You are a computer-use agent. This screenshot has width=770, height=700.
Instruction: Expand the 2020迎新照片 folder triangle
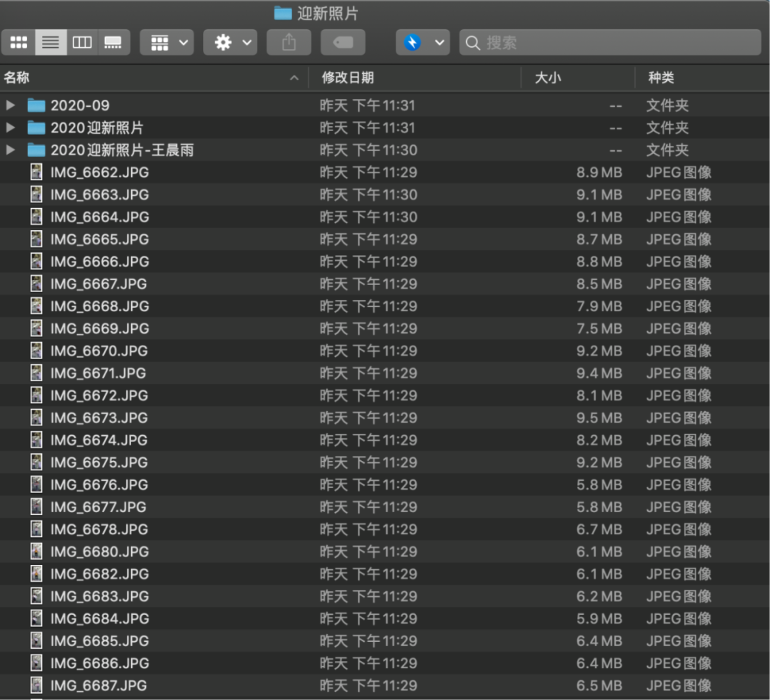[10, 128]
